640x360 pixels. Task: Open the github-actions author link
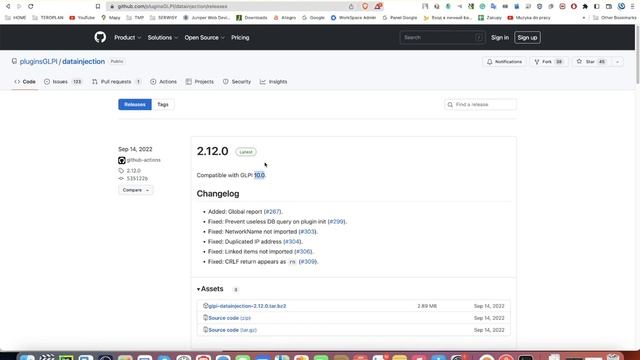coord(143,160)
